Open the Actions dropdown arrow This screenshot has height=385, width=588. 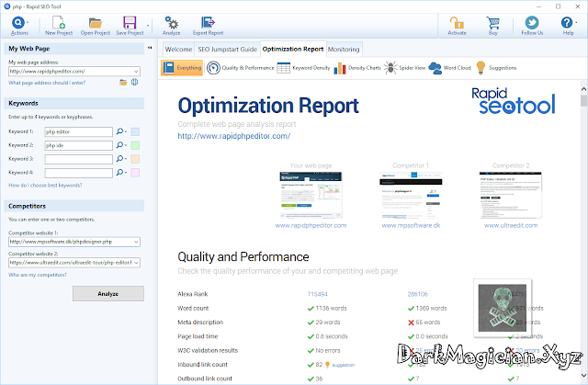click(x=28, y=22)
